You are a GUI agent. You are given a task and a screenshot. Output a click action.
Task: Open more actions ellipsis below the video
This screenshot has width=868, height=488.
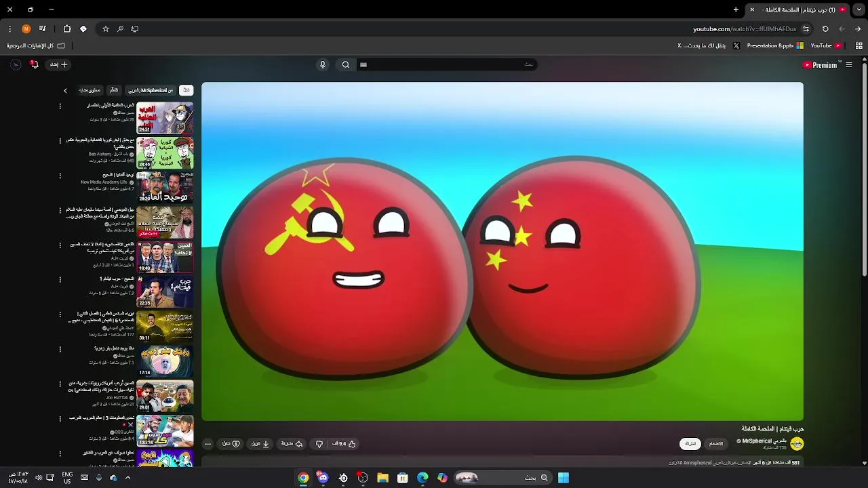(x=208, y=444)
